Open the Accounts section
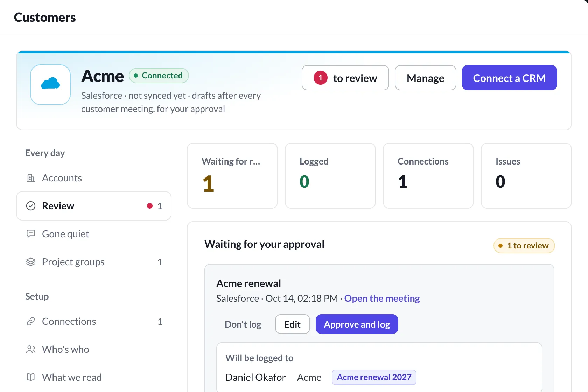Screen dimensions: 588x392 (x=94, y=178)
